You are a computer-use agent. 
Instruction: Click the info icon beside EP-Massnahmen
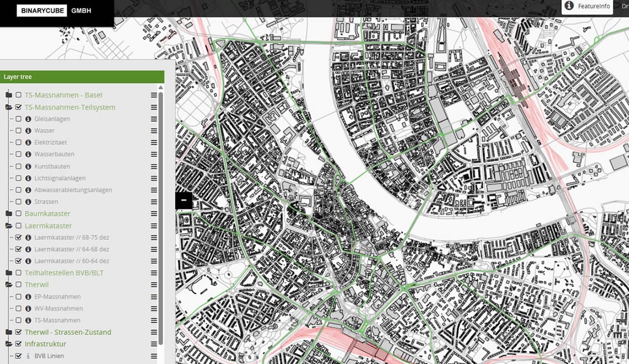pos(28,297)
